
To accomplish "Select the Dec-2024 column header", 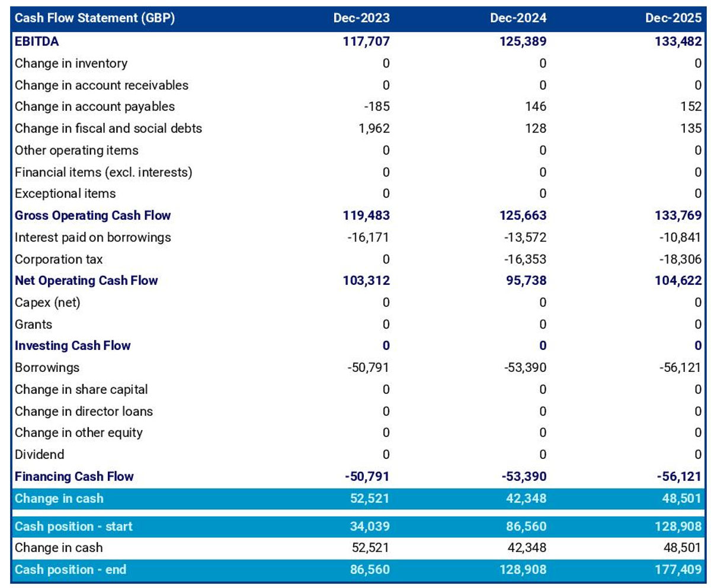I will (x=518, y=18).
